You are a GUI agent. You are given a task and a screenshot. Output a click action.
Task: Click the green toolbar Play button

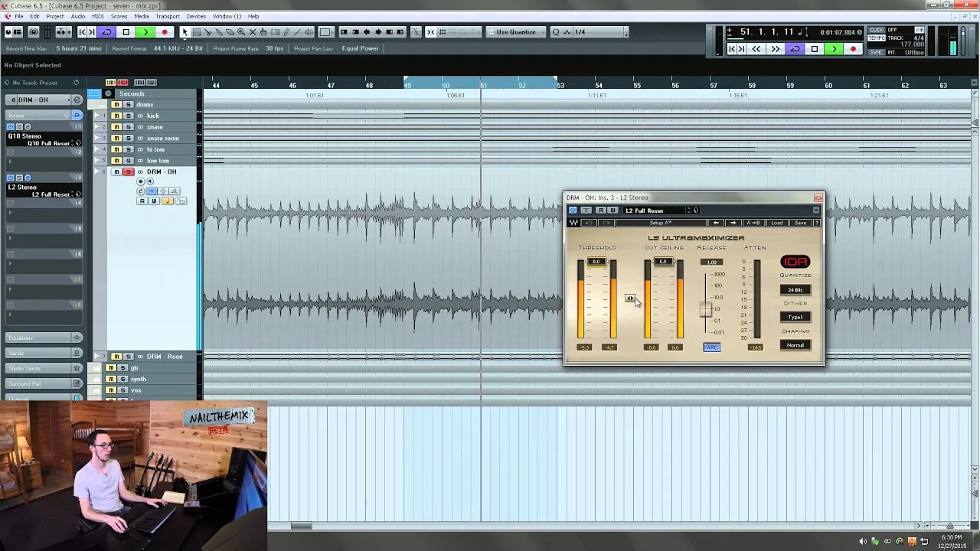(x=145, y=32)
